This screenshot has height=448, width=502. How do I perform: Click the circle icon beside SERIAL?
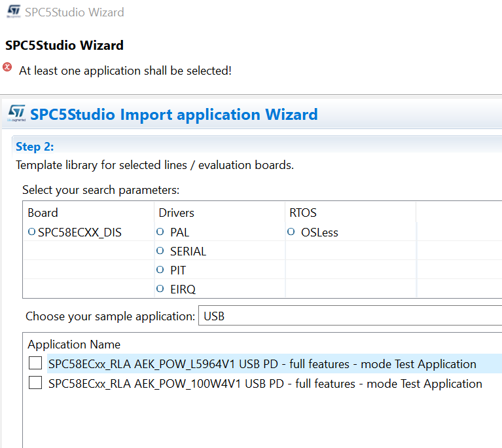160,251
